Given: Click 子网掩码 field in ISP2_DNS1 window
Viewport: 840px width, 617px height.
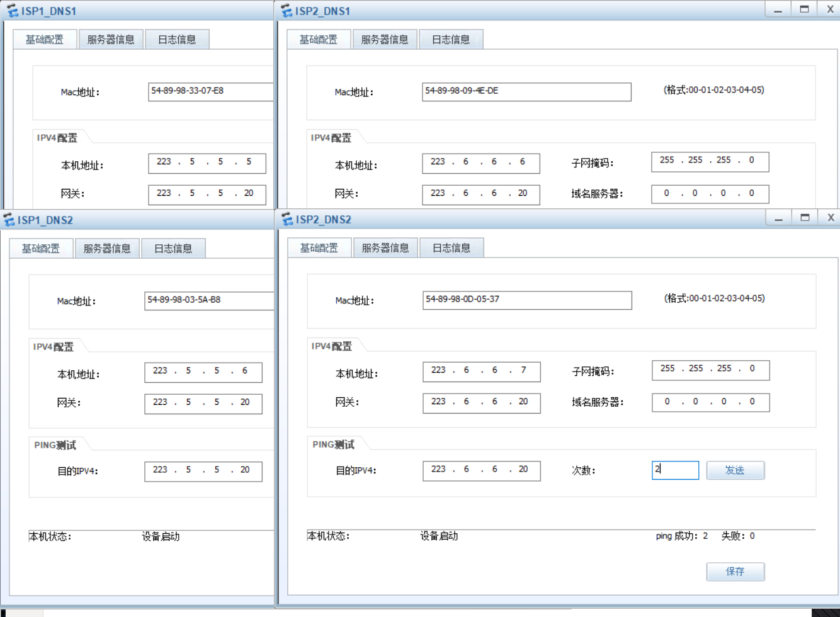Looking at the screenshot, I should tap(710, 161).
